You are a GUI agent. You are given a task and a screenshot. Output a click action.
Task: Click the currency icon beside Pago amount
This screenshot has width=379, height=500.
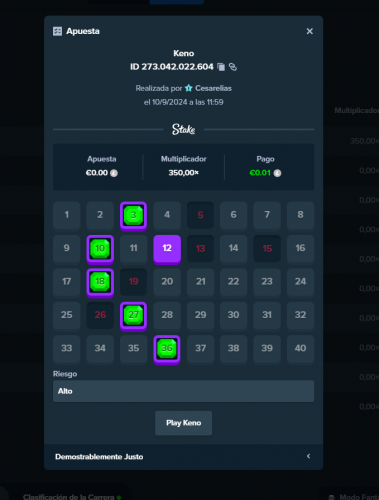[277, 173]
